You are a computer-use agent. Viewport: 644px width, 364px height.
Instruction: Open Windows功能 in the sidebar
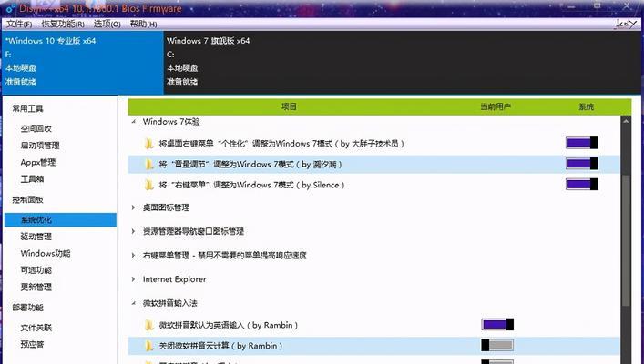point(46,253)
